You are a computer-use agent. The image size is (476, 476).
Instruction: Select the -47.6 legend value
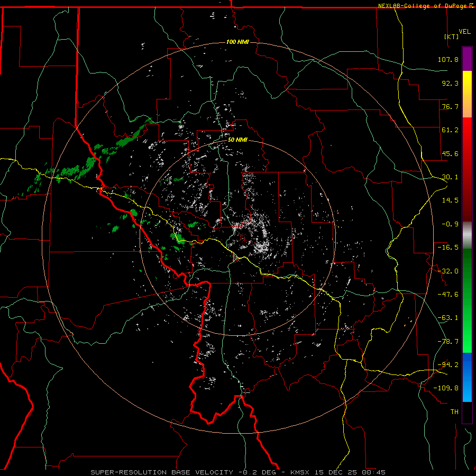click(x=448, y=295)
